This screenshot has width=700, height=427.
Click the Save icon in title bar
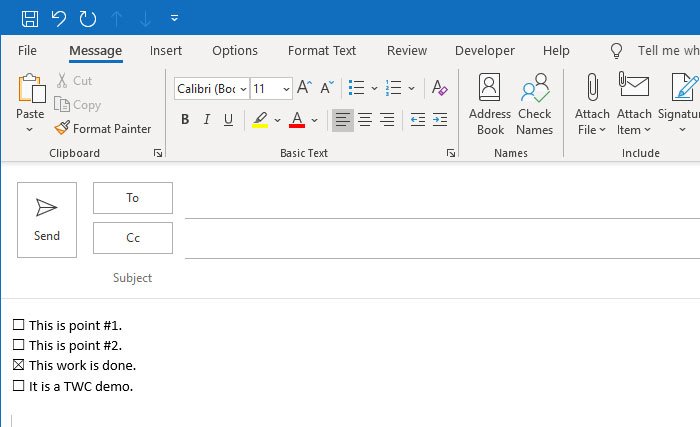coord(30,18)
